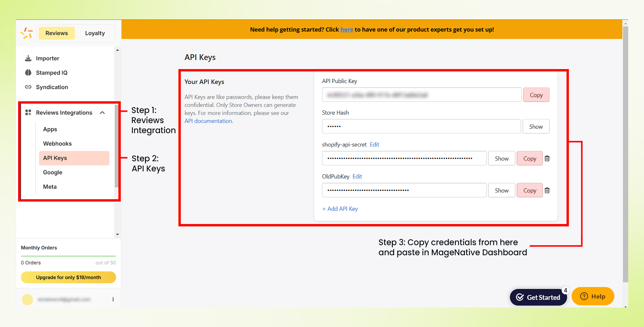This screenshot has height=327, width=644.
Task: Open the Importer section in sidebar
Action: [47, 58]
